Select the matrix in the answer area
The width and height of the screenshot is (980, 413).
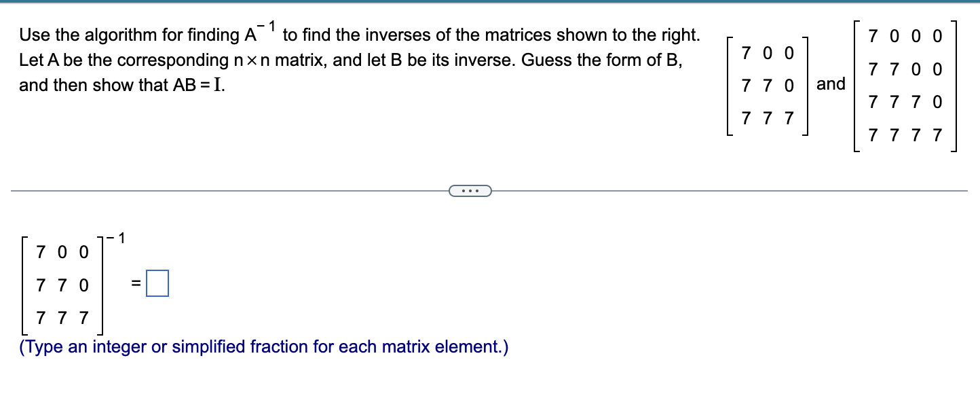[x=61, y=285]
